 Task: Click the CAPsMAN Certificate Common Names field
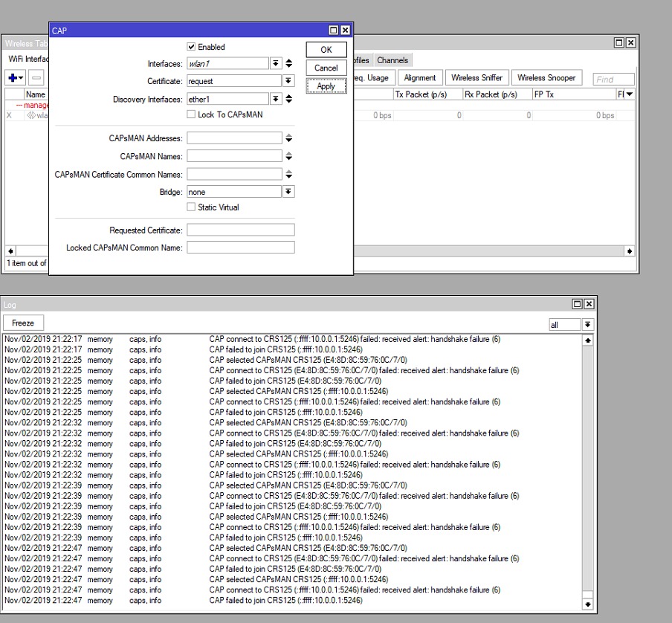click(x=234, y=174)
